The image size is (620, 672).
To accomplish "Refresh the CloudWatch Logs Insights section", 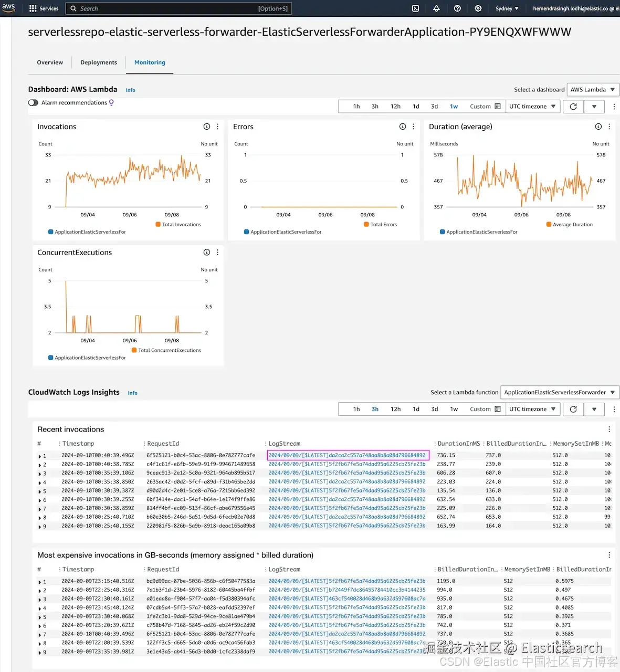I will coord(573,409).
